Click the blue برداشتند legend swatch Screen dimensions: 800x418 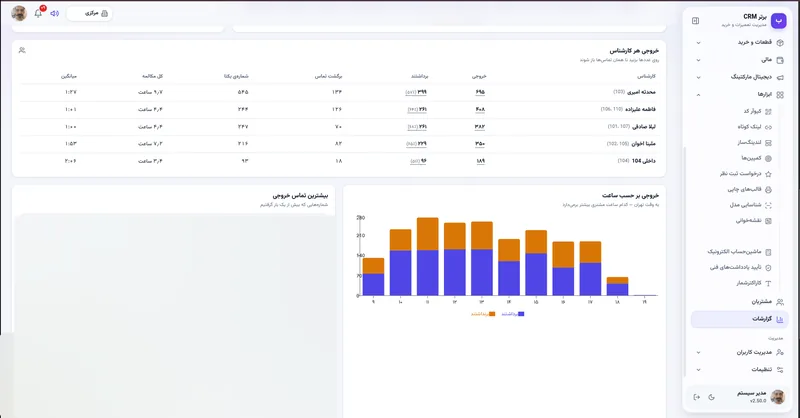click(x=521, y=314)
